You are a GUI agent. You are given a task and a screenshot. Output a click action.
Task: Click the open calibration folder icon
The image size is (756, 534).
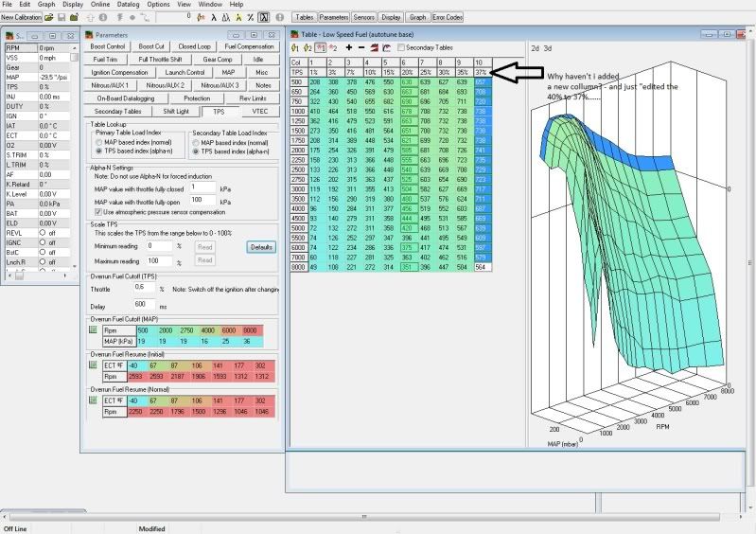48,17
